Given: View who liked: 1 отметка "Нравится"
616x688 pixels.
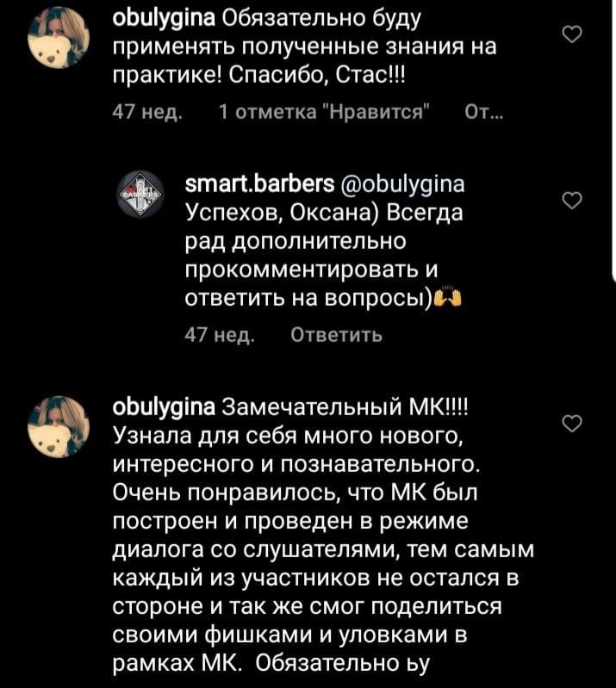Looking at the screenshot, I should click(325, 113).
